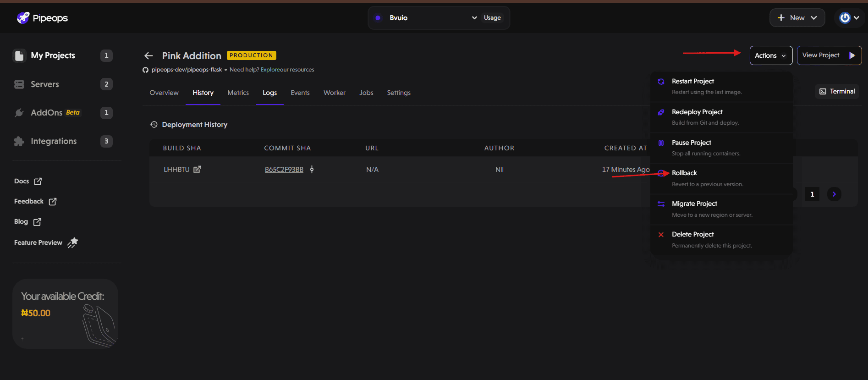Click the My Projects count badge
868x380 pixels.
(106, 55)
